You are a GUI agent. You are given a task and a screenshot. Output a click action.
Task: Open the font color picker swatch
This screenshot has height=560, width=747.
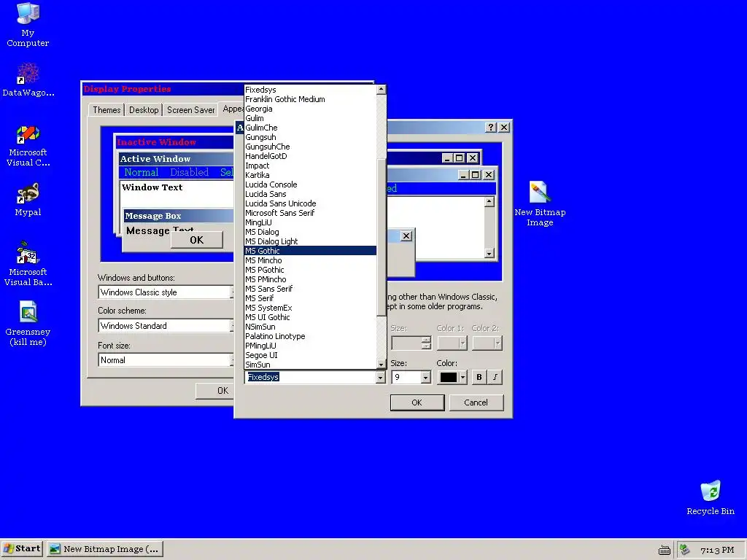(x=452, y=377)
